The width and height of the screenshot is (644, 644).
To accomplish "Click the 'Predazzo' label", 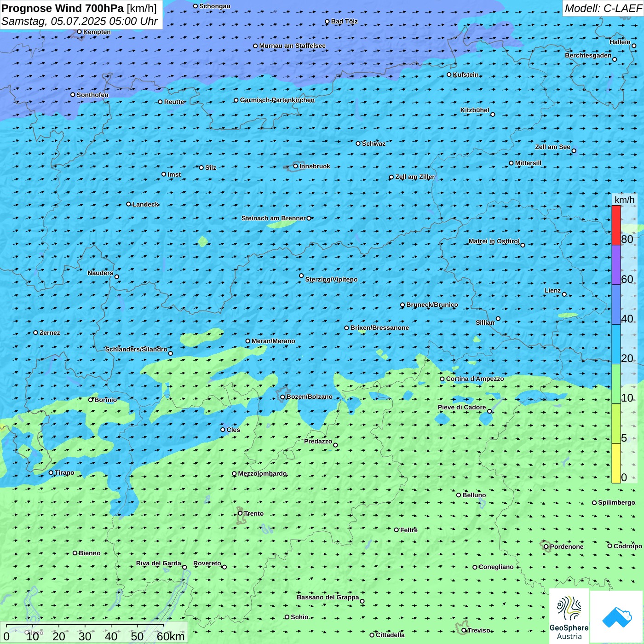I will tap(318, 441).
